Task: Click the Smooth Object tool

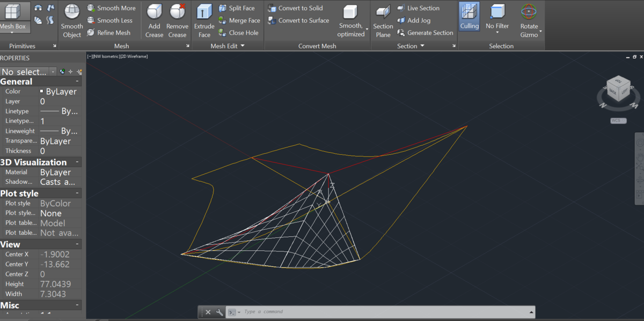Action: pos(72,21)
